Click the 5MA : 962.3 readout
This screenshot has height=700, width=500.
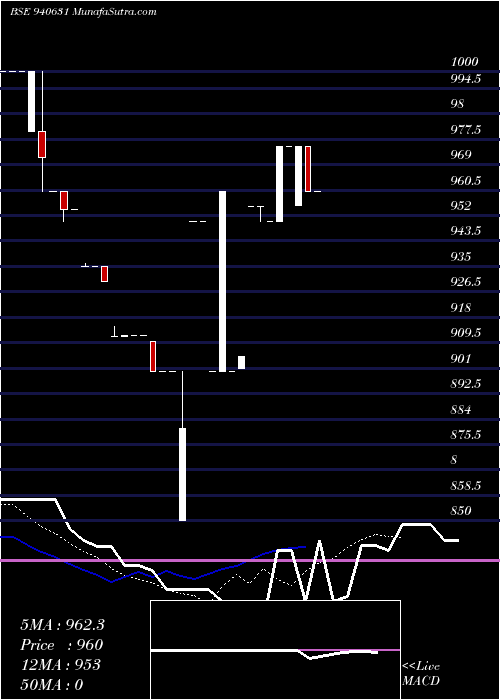[x=62, y=625]
